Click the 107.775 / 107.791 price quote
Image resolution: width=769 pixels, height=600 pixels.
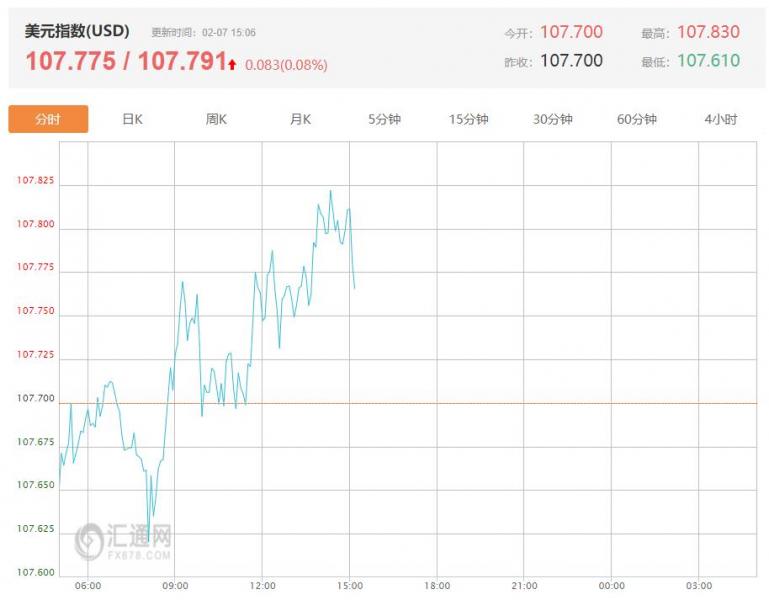[x=126, y=62]
